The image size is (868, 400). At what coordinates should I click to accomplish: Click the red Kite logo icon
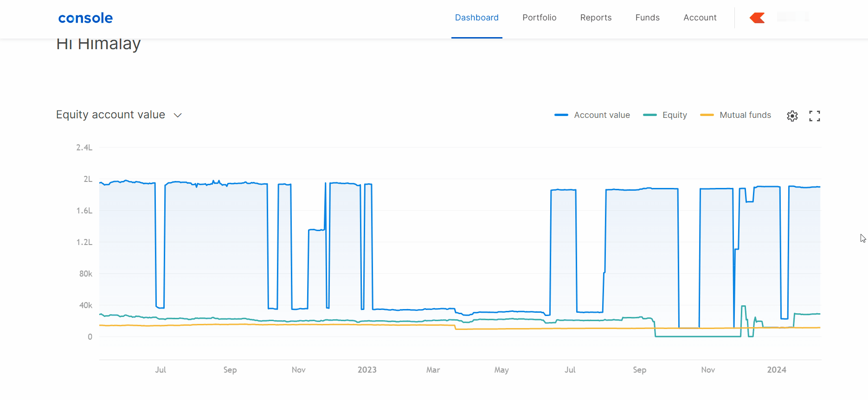coord(757,18)
